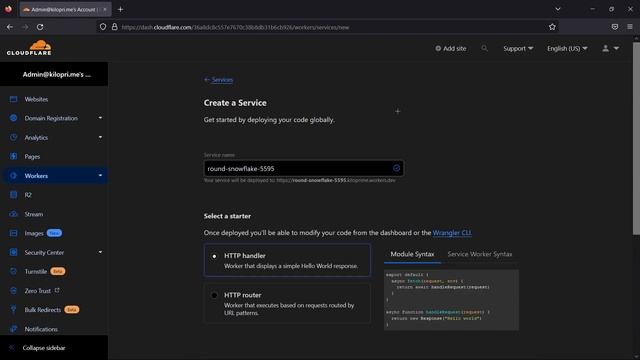Expand the Workers submenu arrow
This screenshot has height=360, width=640.
[x=100, y=176]
